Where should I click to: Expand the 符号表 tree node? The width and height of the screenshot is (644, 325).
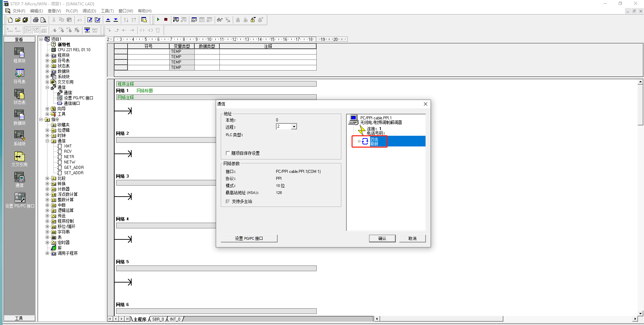pos(47,61)
